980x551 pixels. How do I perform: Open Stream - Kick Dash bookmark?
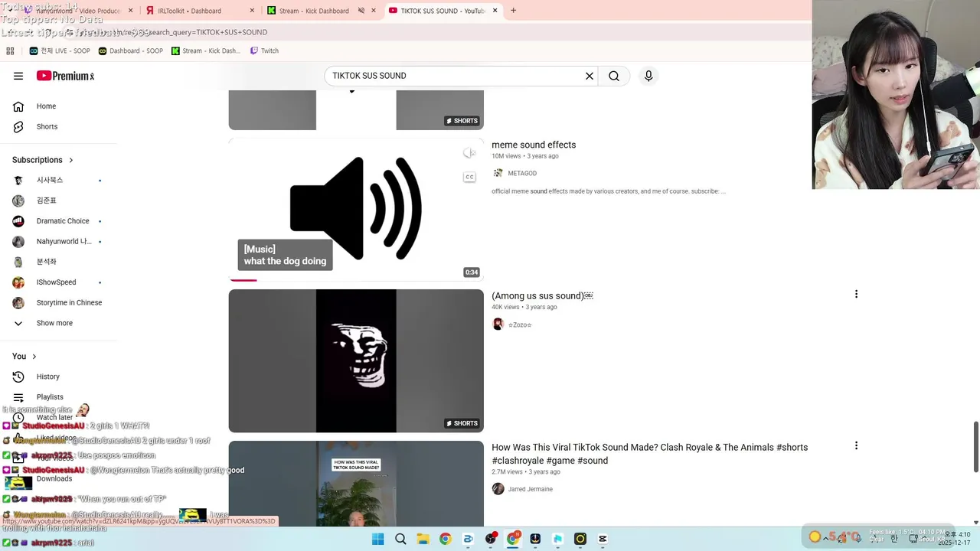[206, 51]
